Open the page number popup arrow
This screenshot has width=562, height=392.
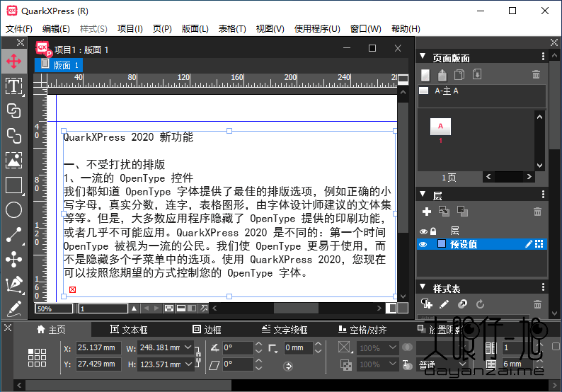click(x=134, y=309)
